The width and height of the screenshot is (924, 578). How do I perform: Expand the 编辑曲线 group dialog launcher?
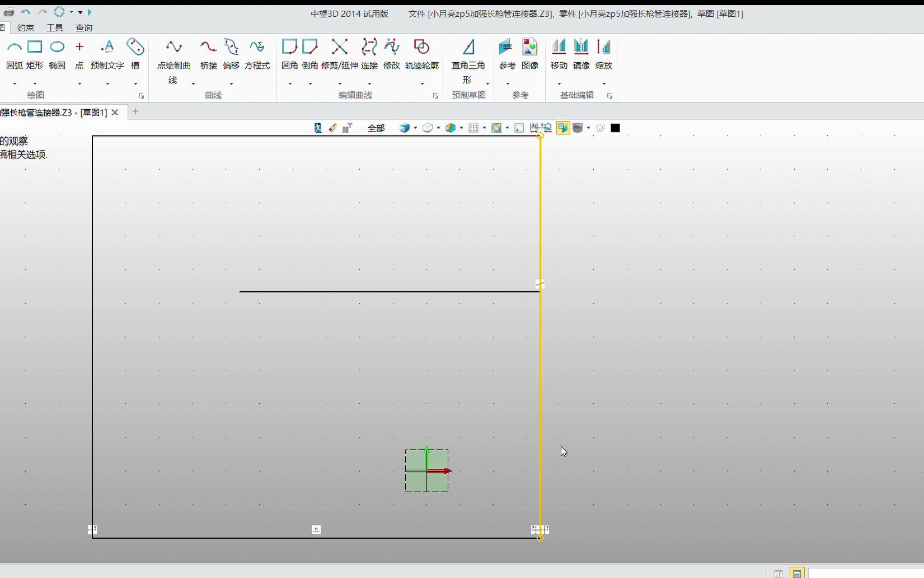[435, 96]
